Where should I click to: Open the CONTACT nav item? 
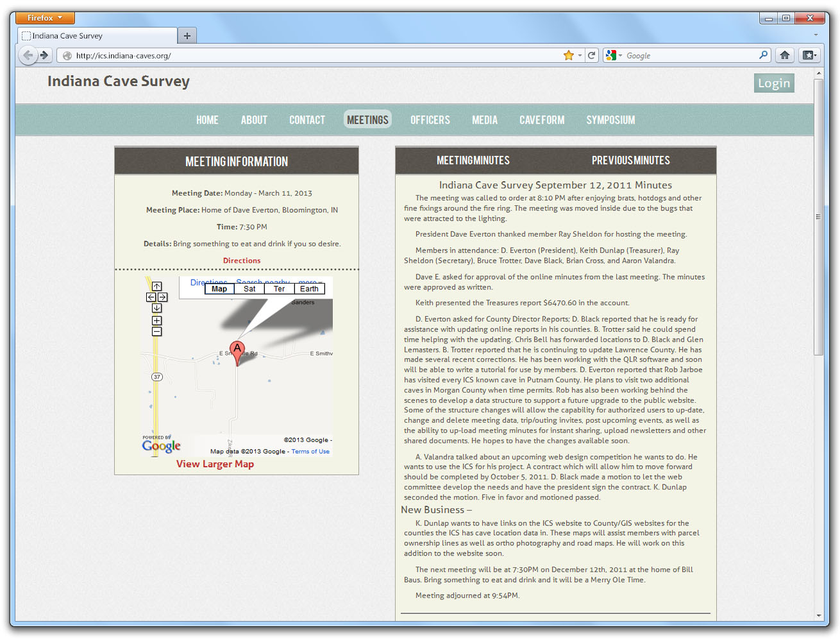tap(307, 120)
